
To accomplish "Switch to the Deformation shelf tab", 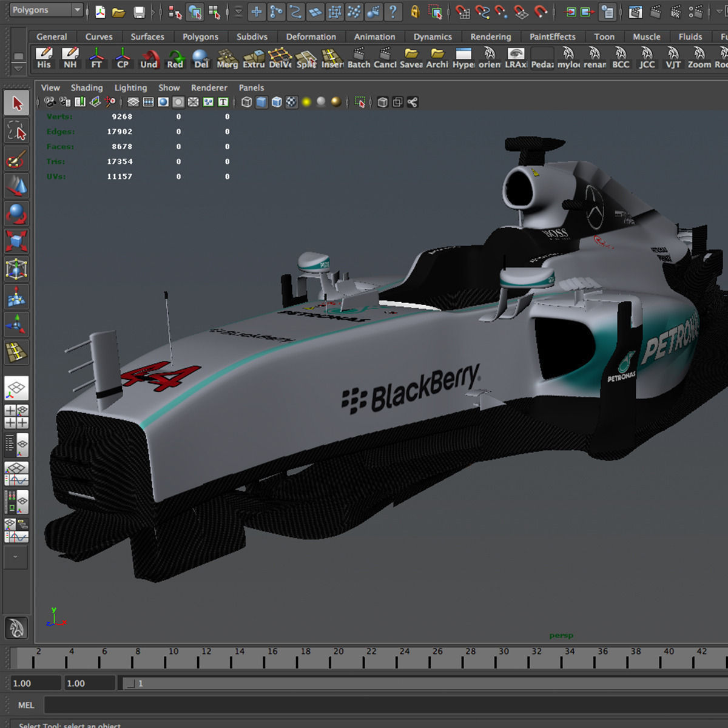I will click(x=311, y=36).
